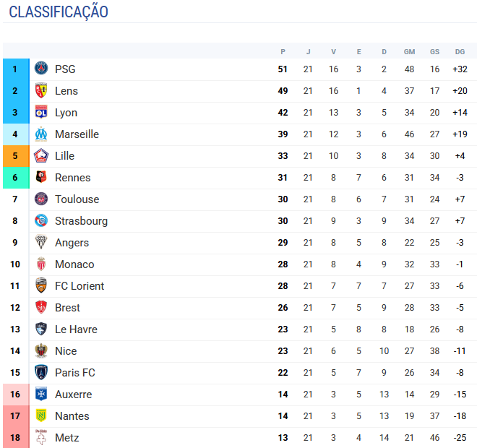Click the GM goals scored header
477x448 pixels.
tap(409, 51)
